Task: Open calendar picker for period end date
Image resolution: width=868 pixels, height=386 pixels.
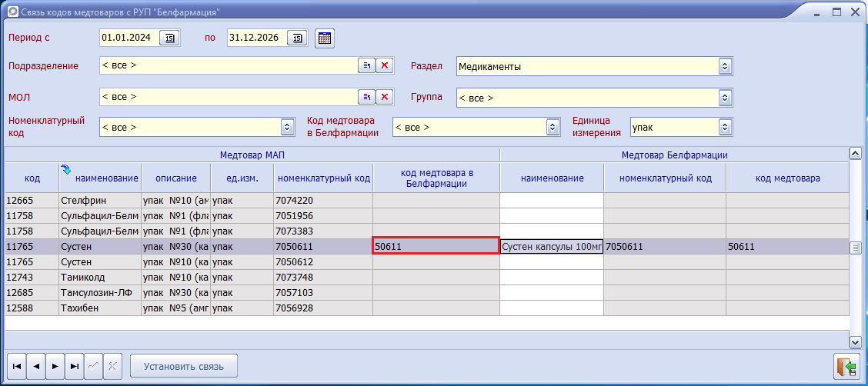Action: 297,38
